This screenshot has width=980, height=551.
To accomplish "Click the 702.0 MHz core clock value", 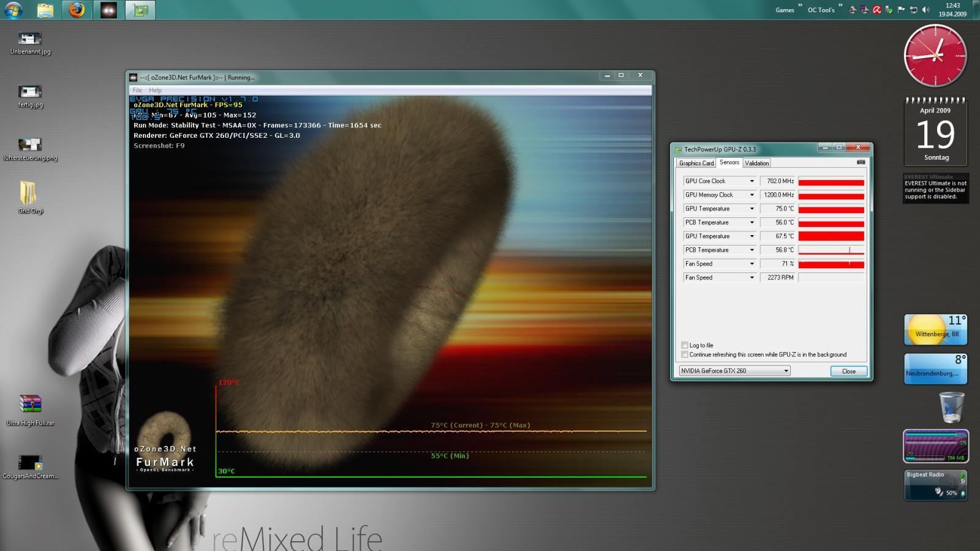I will click(x=777, y=181).
